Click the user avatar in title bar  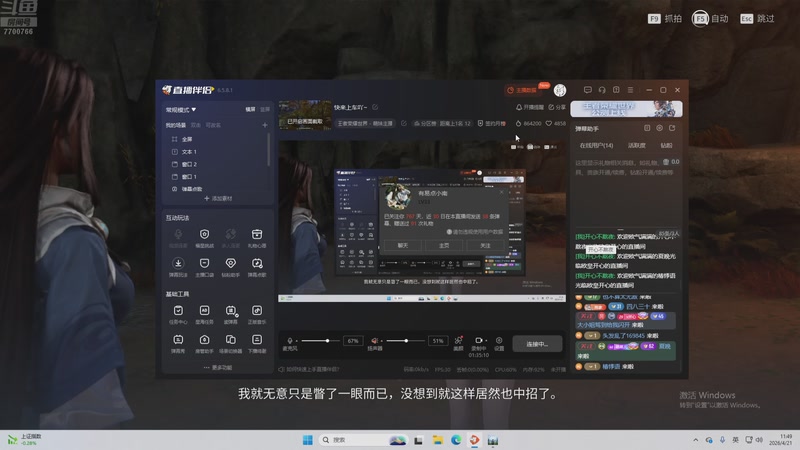click(x=560, y=90)
